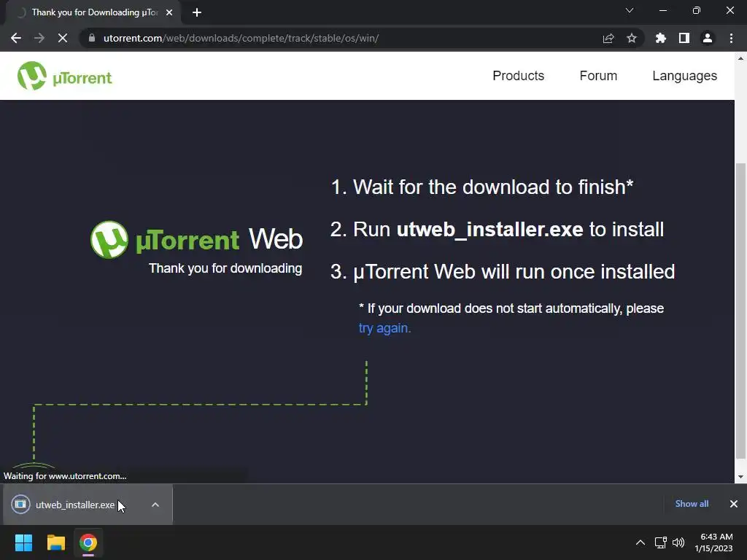Screen dimensions: 747x560
Task: Open the Forum link
Action: click(x=598, y=76)
